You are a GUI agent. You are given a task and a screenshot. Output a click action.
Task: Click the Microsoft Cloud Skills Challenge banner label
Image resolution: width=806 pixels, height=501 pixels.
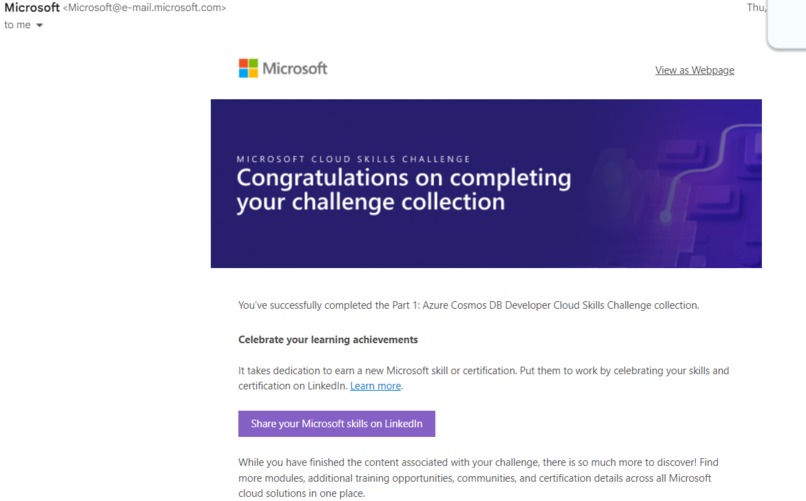(354, 159)
